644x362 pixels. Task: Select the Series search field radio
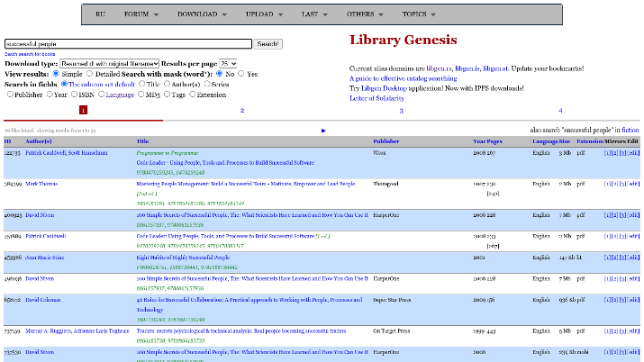207,84
